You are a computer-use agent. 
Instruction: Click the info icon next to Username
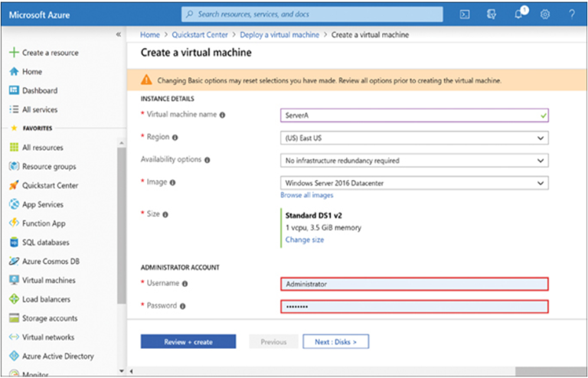(185, 284)
